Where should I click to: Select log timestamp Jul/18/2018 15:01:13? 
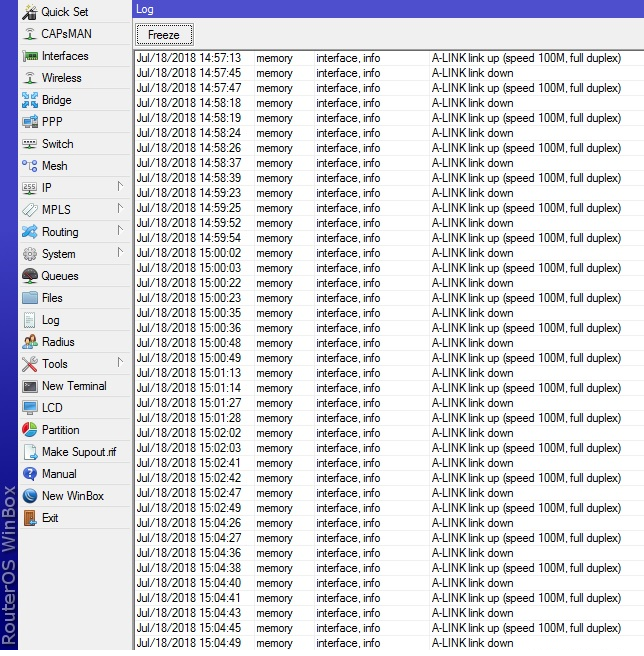pyautogui.click(x=189, y=373)
